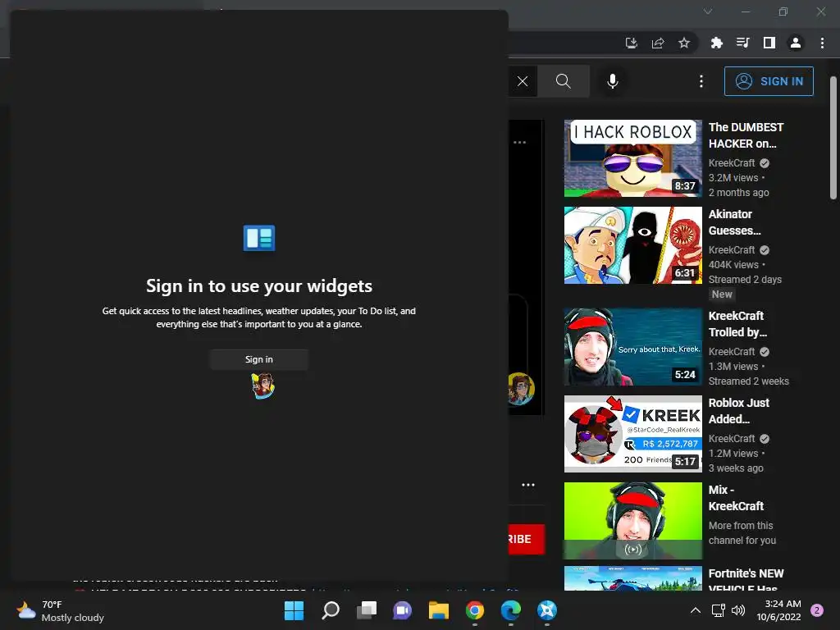
Task: Open Task View on taskbar
Action: pyautogui.click(x=367, y=610)
